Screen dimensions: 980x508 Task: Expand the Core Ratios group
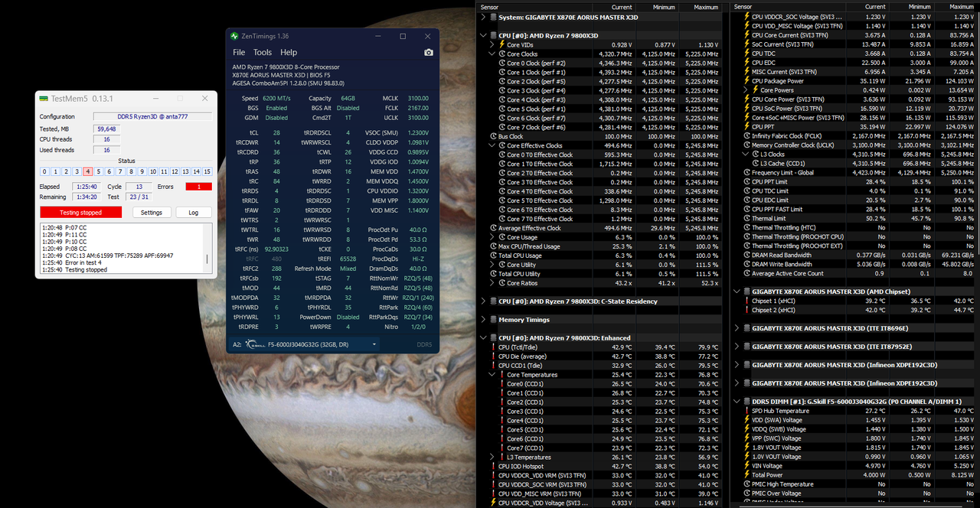click(492, 283)
